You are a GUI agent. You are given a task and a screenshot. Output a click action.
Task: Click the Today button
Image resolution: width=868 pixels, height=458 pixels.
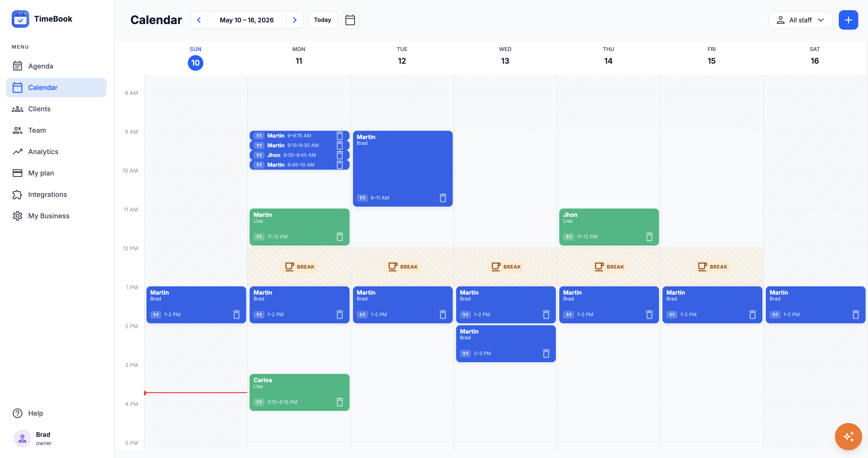coord(323,20)
